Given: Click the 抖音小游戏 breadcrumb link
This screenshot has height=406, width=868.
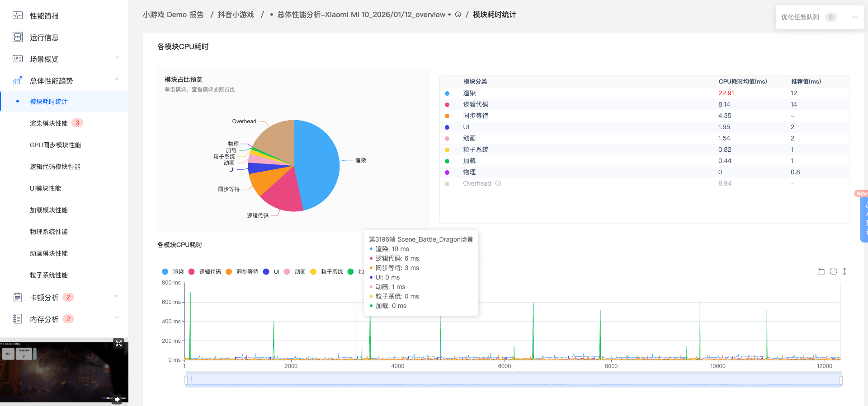Looking at the screenshot, I should pos(236,14).
